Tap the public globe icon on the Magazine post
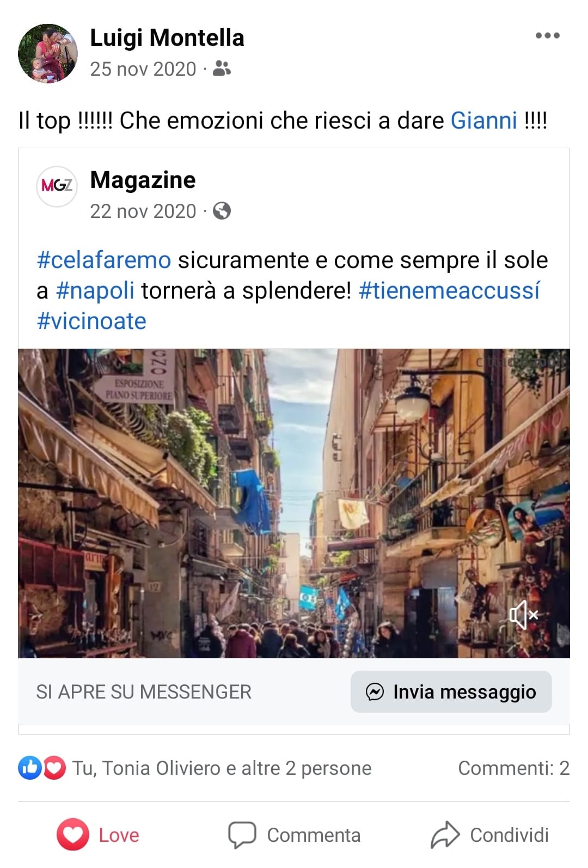The height and width of the screenshot is (868, 588). 222,210
